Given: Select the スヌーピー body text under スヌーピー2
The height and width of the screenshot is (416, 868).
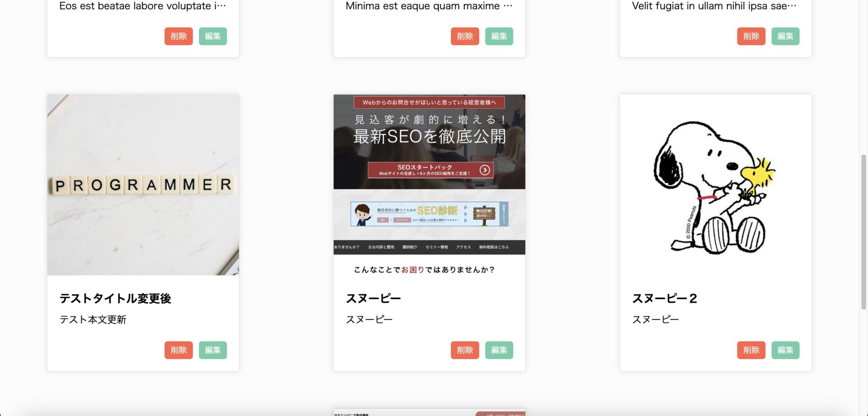Looking at the screenshot, I should click(656, 319).
